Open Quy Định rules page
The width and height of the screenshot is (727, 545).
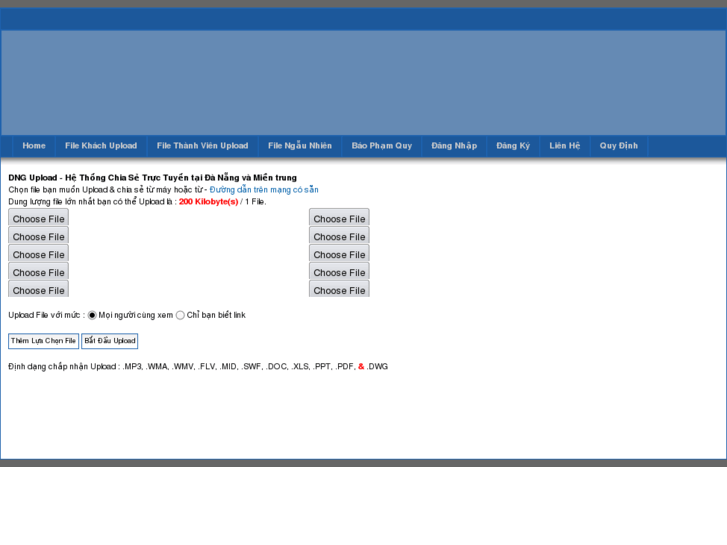619,146
